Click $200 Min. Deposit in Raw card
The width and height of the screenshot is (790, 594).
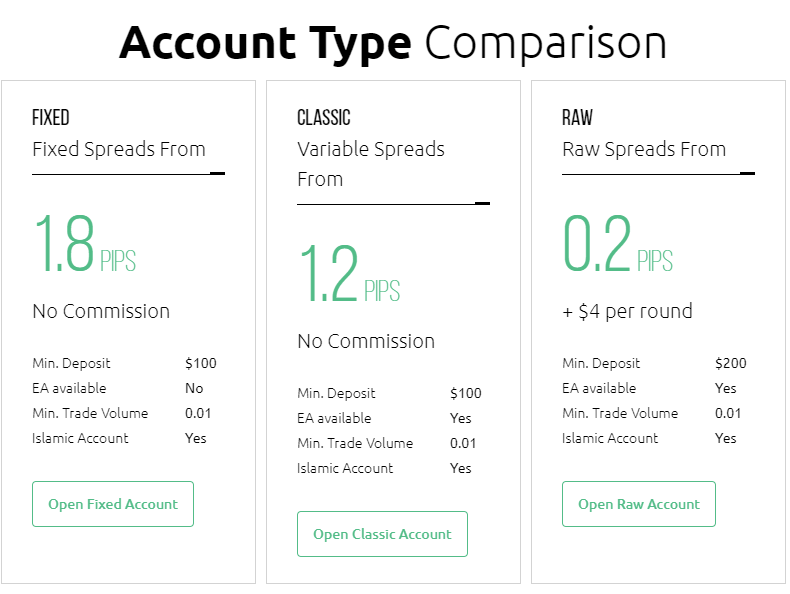tap(731, 363)
